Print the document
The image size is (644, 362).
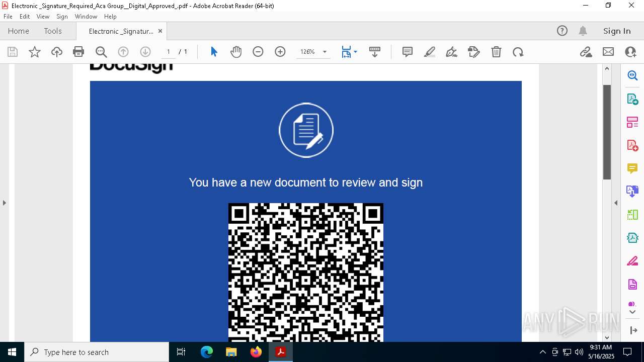point(78,52)
